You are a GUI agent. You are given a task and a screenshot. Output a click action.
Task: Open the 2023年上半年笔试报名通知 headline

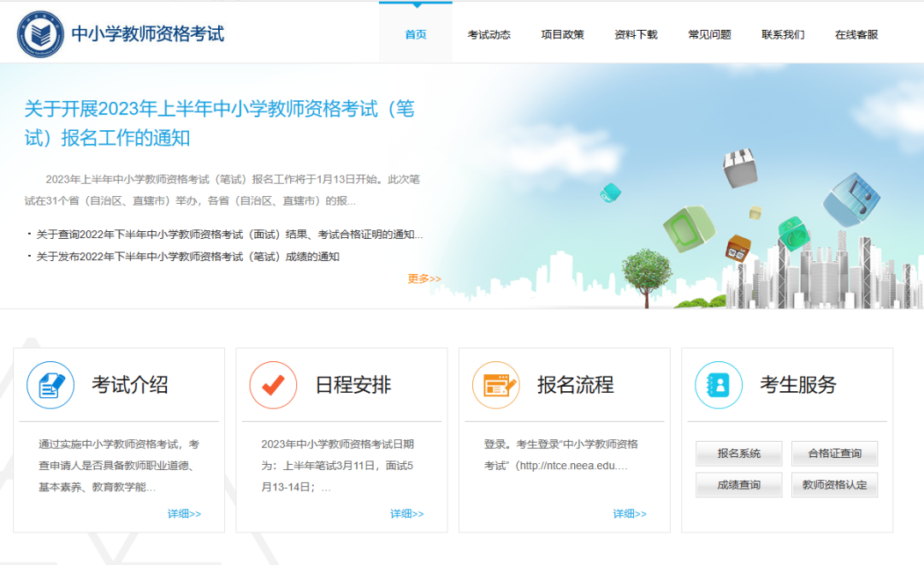click(219, 123)
